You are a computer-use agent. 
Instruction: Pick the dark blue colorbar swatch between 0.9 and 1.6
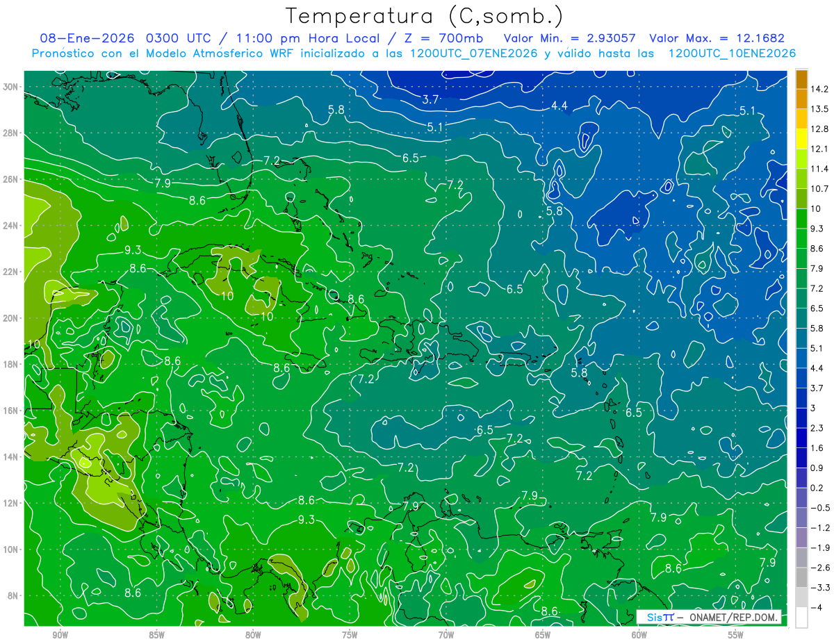tap(801, 458)
